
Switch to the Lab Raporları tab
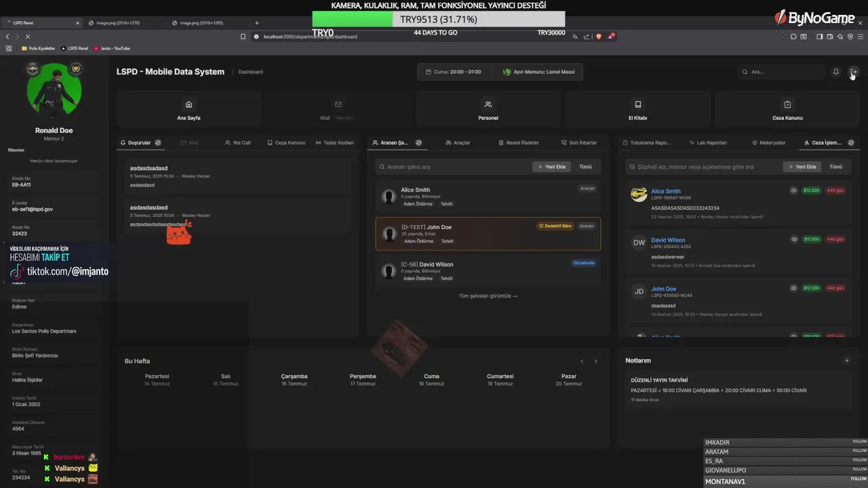(x=708, y=143)
